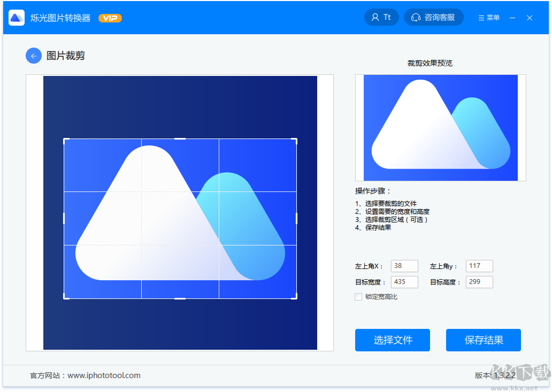Viewport: 552px width, 392px height.
Task: Select the 目标宽度 width field showing 435
Action: (404, 282)
